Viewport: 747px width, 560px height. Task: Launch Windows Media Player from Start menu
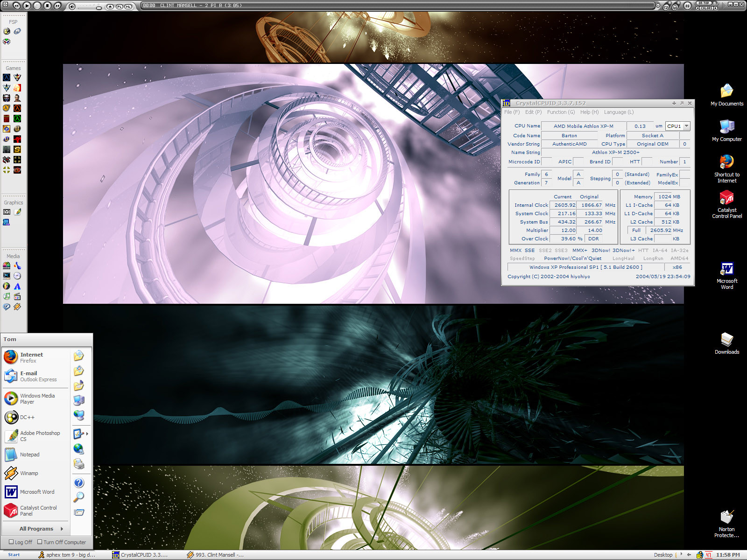(35, 399)
